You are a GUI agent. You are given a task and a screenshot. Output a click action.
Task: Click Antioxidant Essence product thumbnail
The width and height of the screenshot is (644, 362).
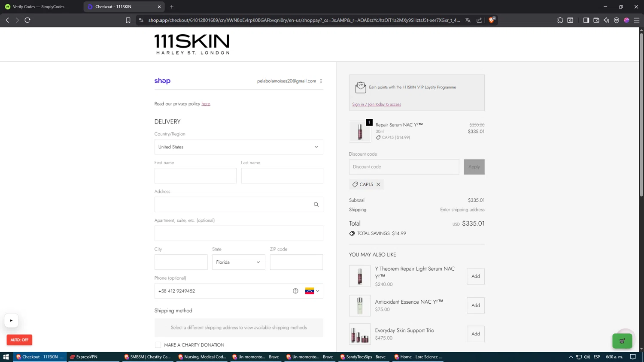(360, 305)
